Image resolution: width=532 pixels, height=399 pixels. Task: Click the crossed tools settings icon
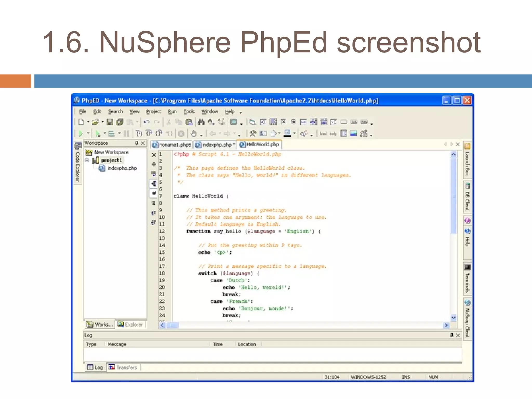pyautogui.click(x=252, y=134)
